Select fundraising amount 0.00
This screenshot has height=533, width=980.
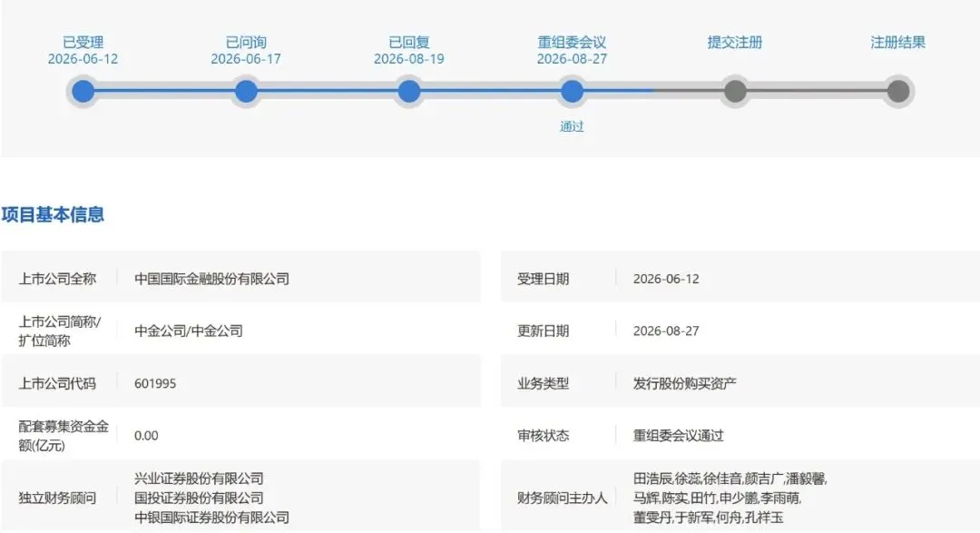click(146, 436)
